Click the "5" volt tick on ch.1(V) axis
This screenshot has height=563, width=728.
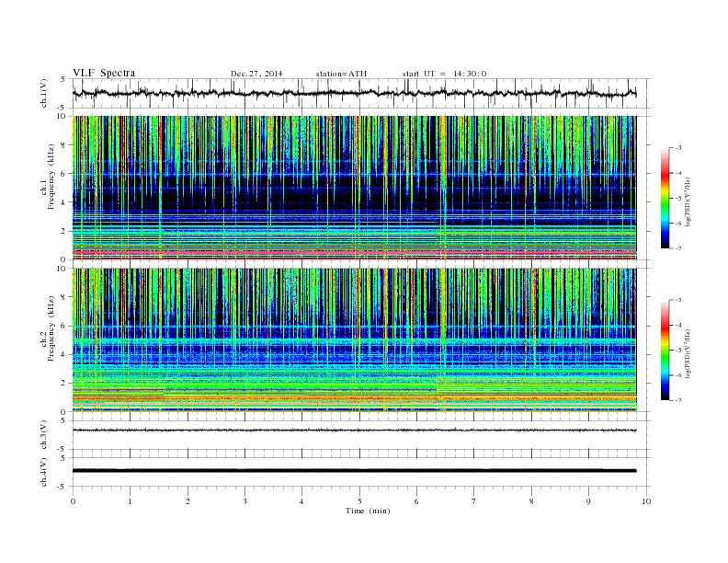[63, 79]
